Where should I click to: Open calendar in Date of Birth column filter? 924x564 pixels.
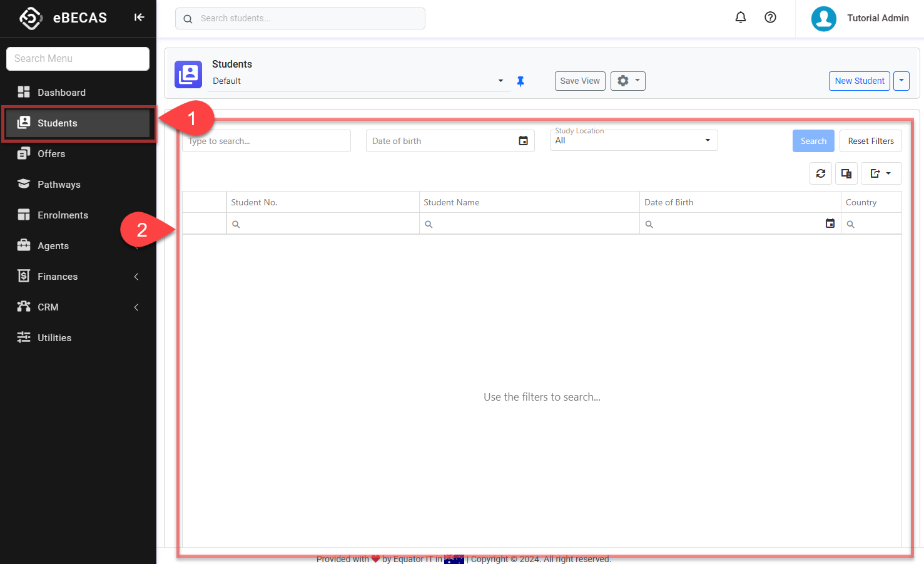coord(830,223)
